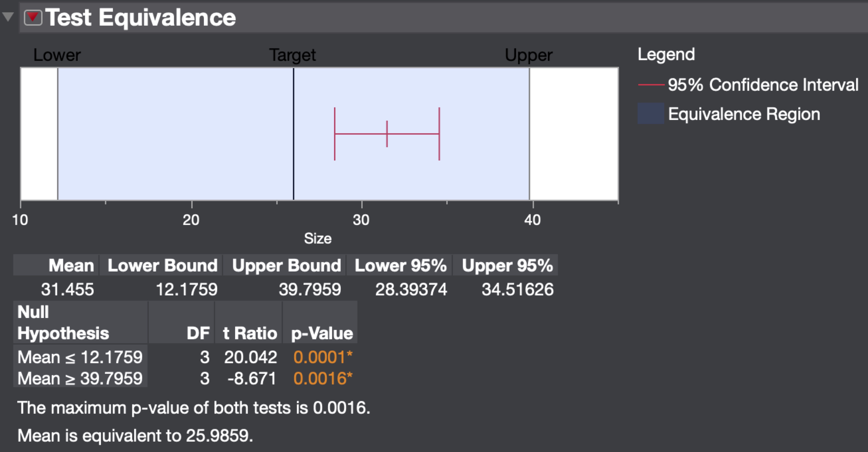Image resolution: width=868 pixels, height=452 pixels.
Task: Select 95% Confidence Interval legend text
Action: [763, 85]
